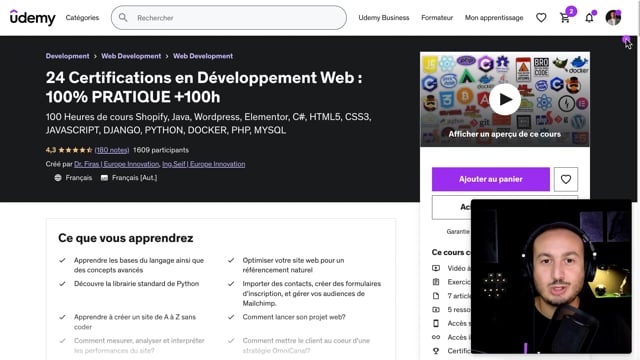640x360 pixels.
Task: Click the webcam overlay video
Action: point(551,277)
